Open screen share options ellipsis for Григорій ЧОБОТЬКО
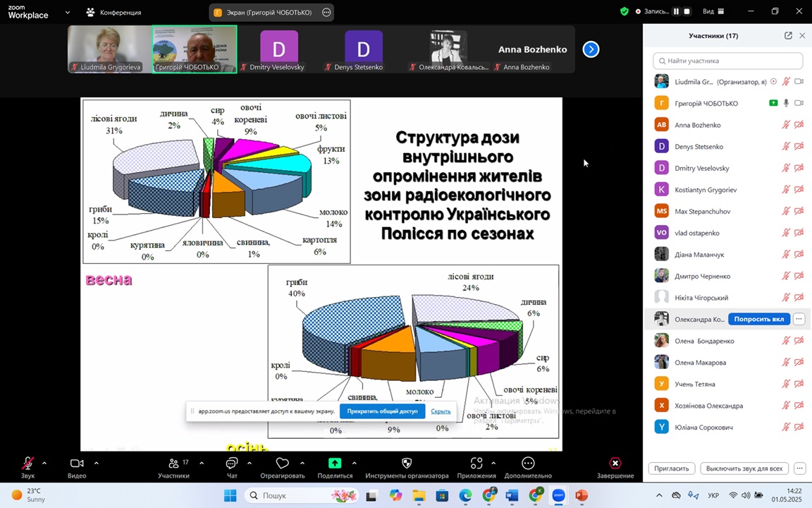 pos(326,13)
